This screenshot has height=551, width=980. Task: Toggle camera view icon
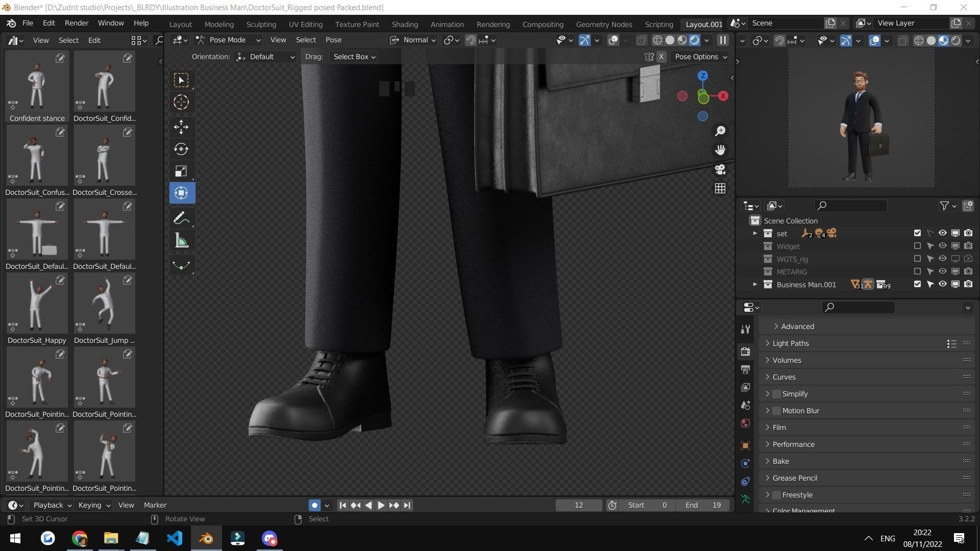point(720,169)
